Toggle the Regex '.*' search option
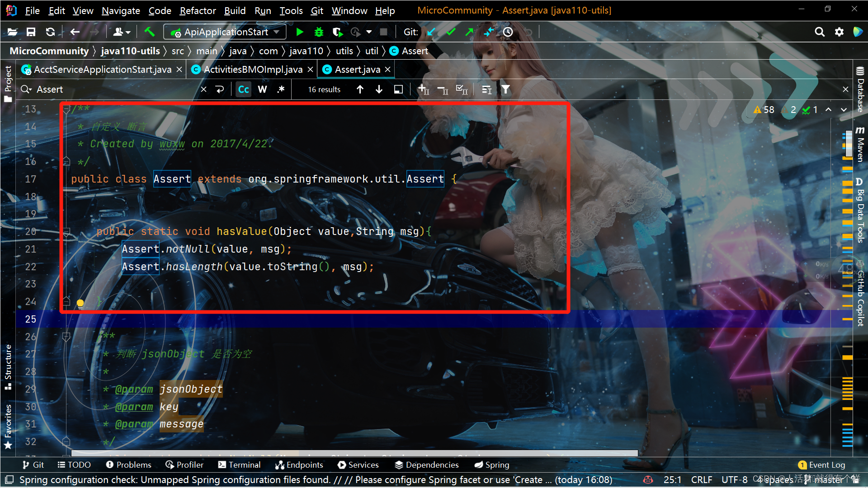This screenshot has width=868, height=488. [x=280, y=89]
